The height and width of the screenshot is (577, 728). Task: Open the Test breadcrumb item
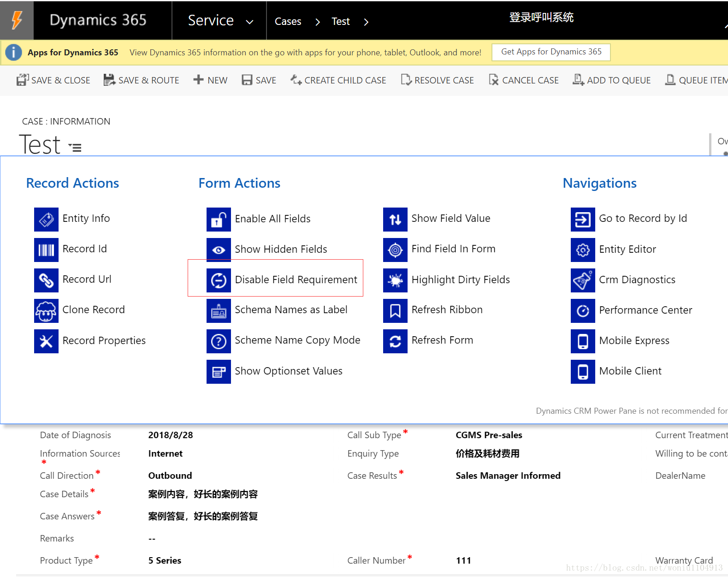click(x=341, y=21)
